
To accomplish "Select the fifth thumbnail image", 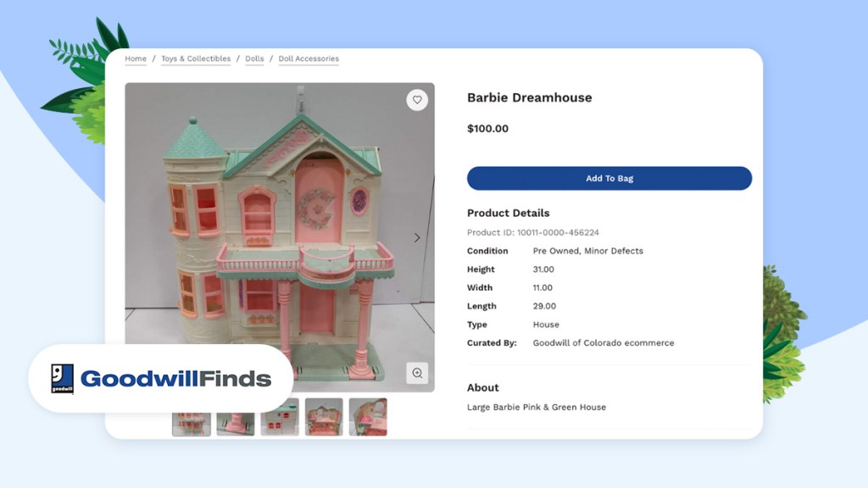I will 368,417.
